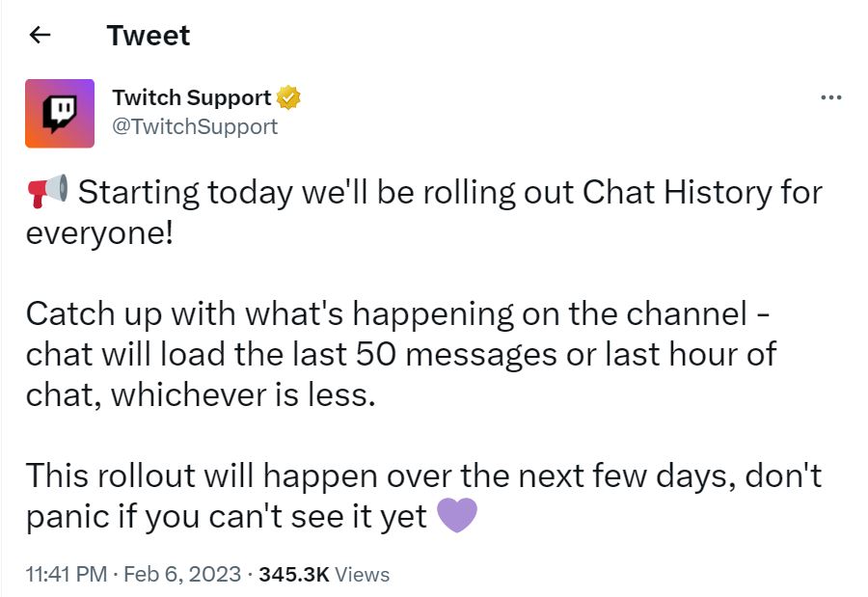Open the @TwitchSupport handle link
This screenshot has height=597, width=868.
pyautogui.click(x=195, y=126)
